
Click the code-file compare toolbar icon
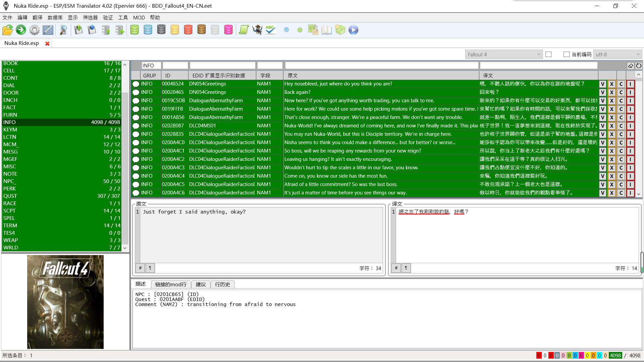pyautogui.click(x=313, y=30)
